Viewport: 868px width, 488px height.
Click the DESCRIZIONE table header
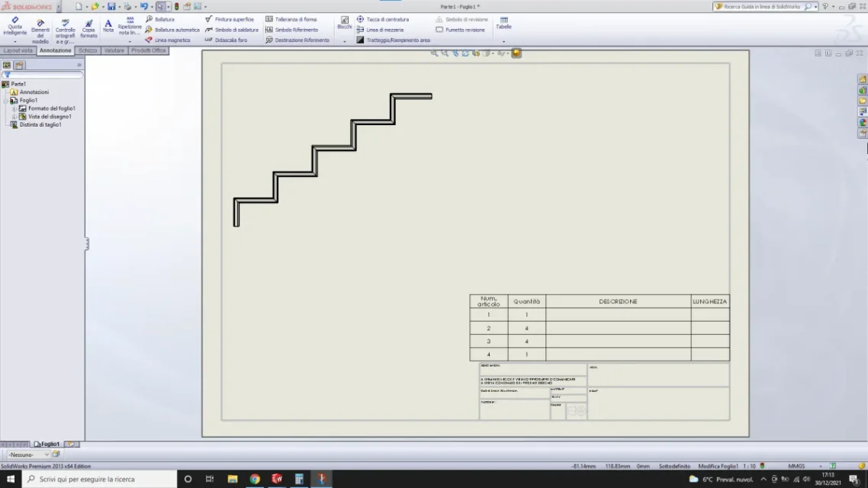(x=619, y=301)
